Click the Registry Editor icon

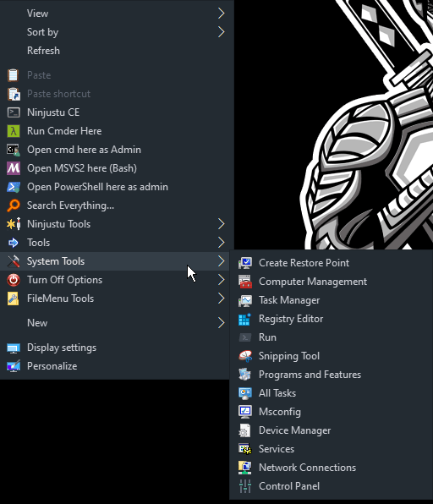coord(244,319)
